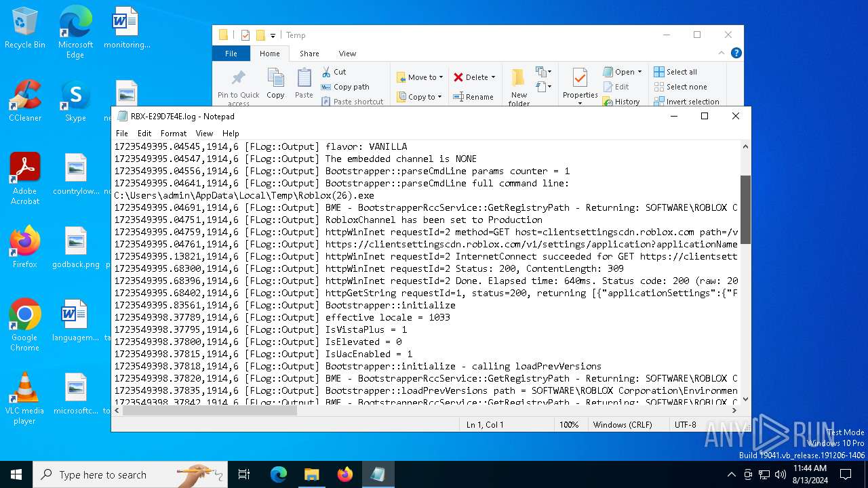Open Notepad Format menu
This screenshot has width=868, height=488.
pyautogui.click(x=174, y=134)
